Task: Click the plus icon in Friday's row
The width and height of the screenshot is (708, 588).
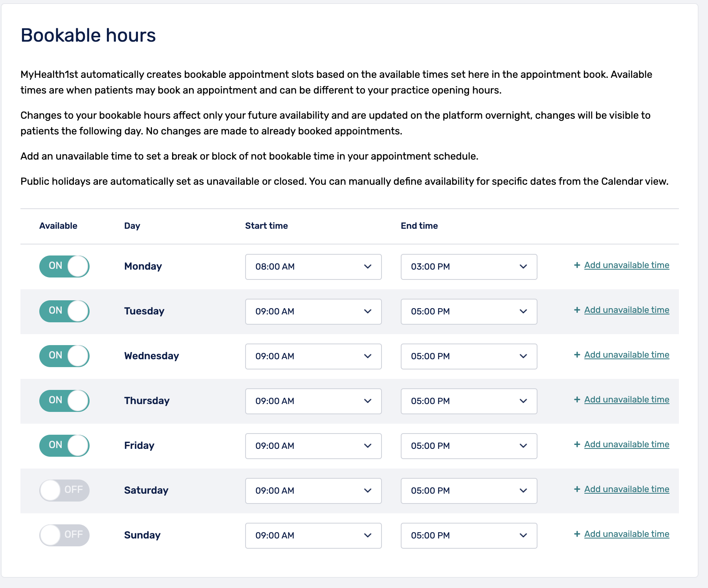Action: pyautogui.click(x=577, y=445)
